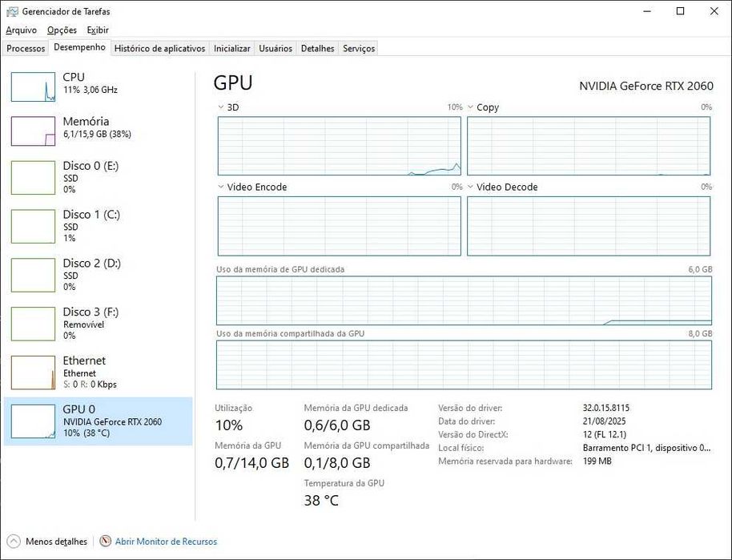Open the Opções menu

pyautogui.click(x=62, y=30)
